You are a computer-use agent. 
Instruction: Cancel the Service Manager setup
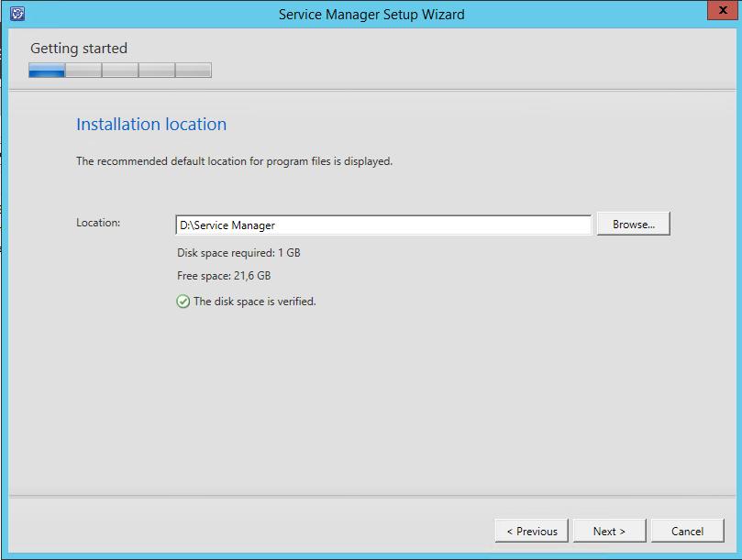tap(688, 532)
